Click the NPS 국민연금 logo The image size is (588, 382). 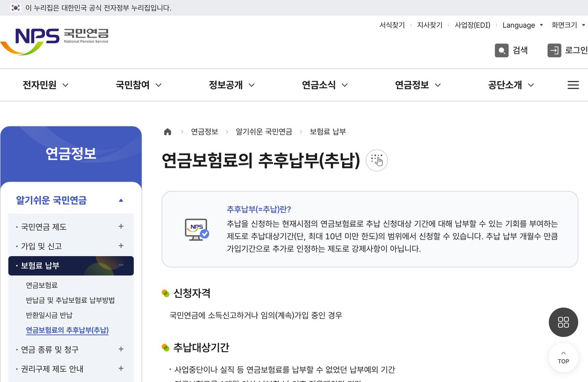[x=54, y=41]
